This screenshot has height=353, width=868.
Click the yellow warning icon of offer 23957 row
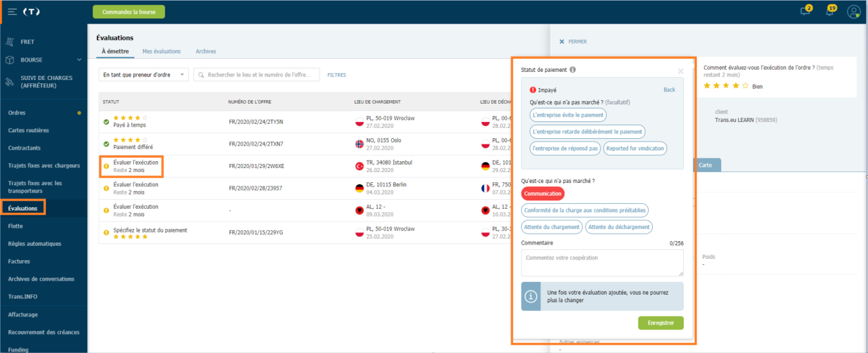[x=106, y=188]
